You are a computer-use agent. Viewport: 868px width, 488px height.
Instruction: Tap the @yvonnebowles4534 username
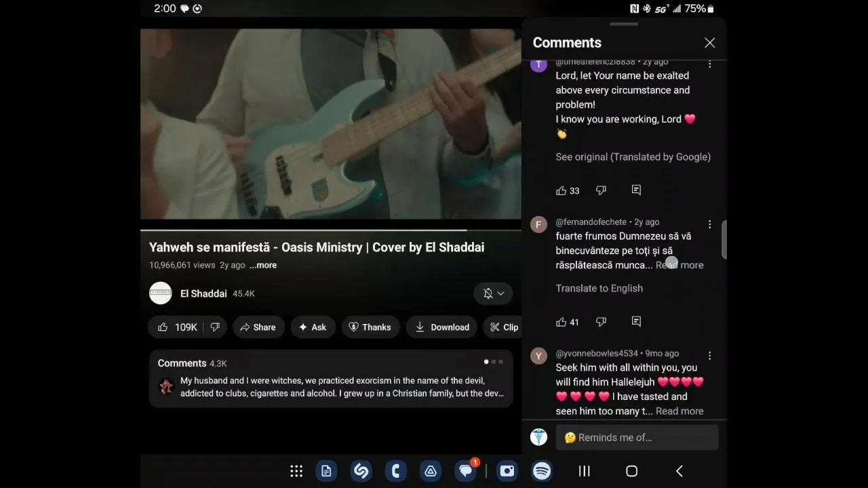597,354
